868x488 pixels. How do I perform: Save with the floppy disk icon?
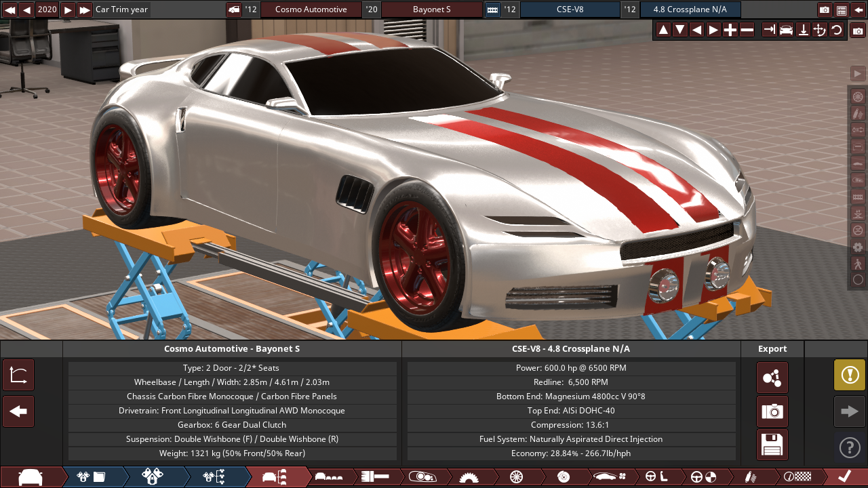click(772, 445)
